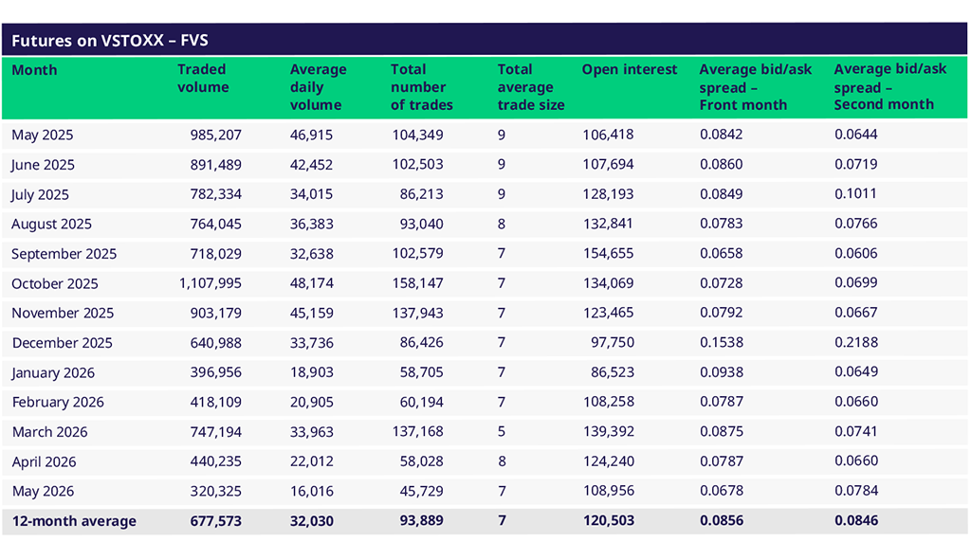Screen dimensions: 971x560
Task: Select average front month spread 0.0856
Action: pyautogui.click(x=722, y=521)
